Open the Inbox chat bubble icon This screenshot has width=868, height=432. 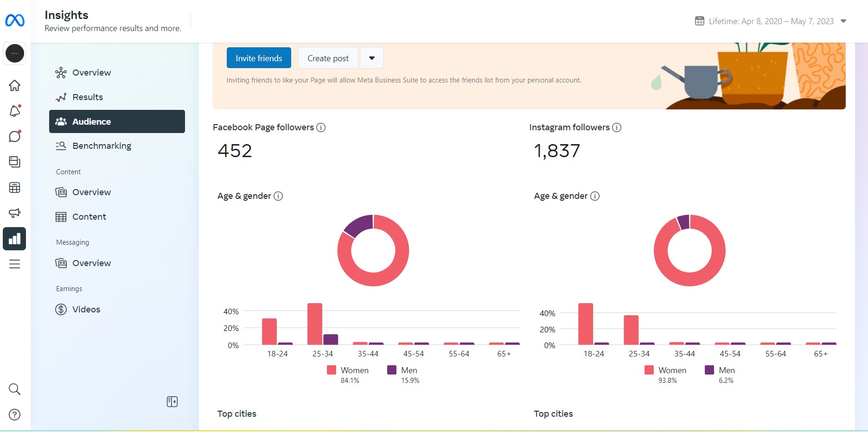(15, 136)
